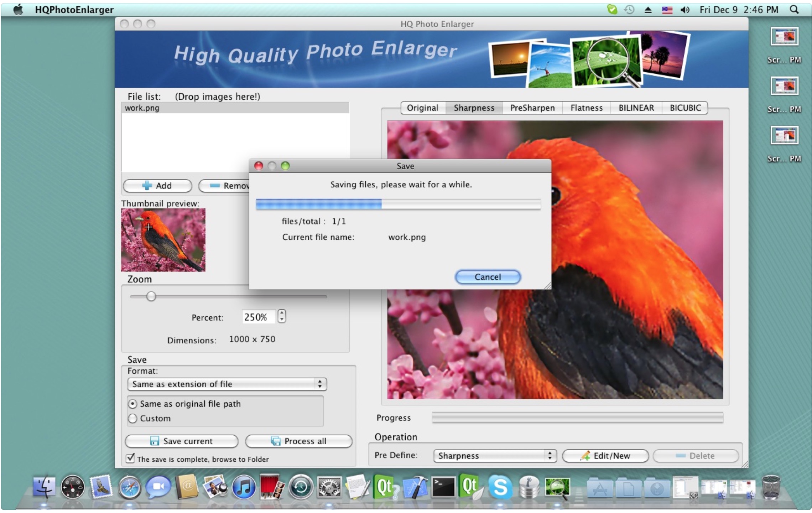Click the Spotlight magnifier in menu bar
This screenshot has height=513, width=812.
pos(794,10)
